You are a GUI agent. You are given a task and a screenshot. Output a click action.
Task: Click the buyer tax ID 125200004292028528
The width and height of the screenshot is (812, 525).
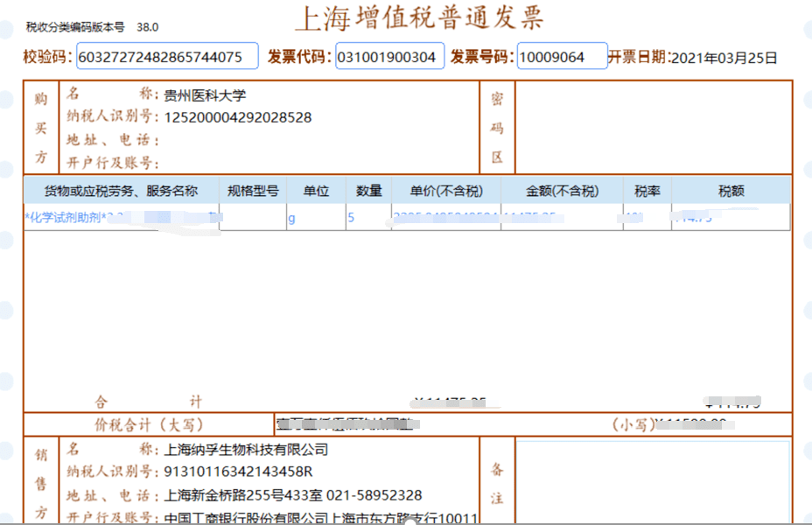pos(238,117)
